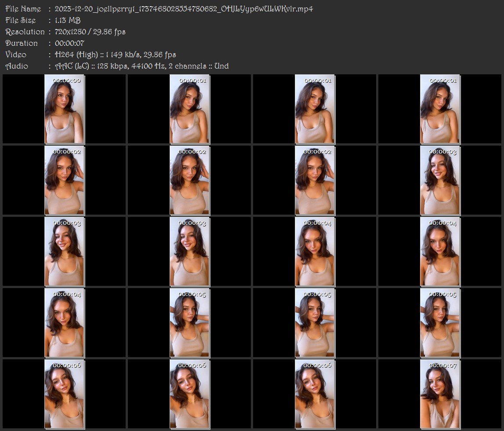
Task: Click the 'Audio' label
Action: click(17, 66)
